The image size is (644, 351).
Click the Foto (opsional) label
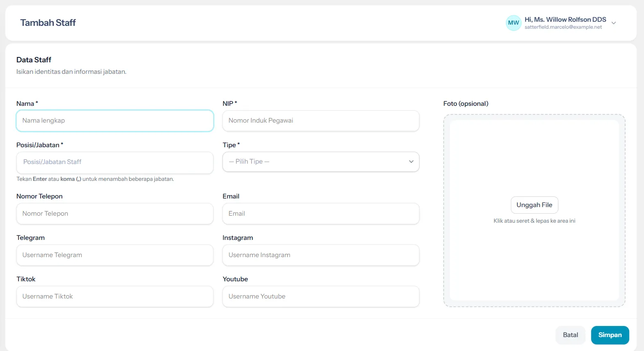pyautogui.click(x=466, y=104)
